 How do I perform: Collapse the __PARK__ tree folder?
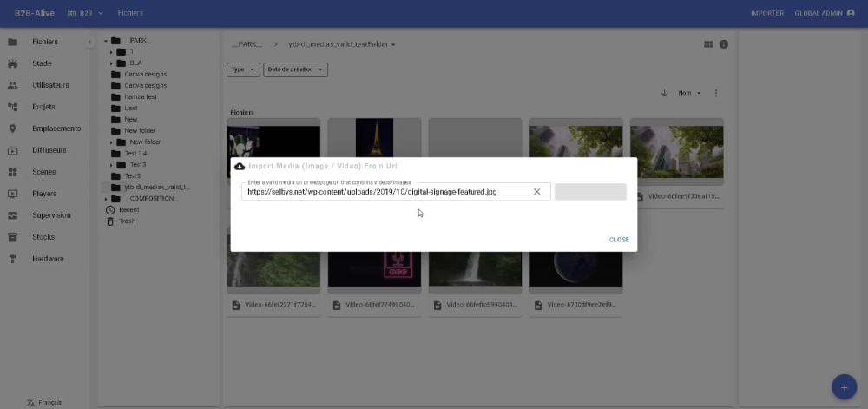click(105, 41)
